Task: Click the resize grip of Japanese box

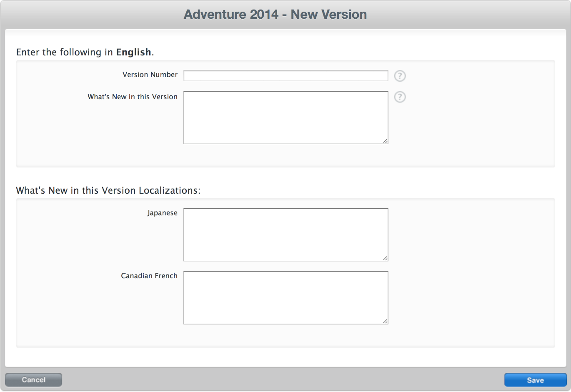Action: [x=385, y=258]
